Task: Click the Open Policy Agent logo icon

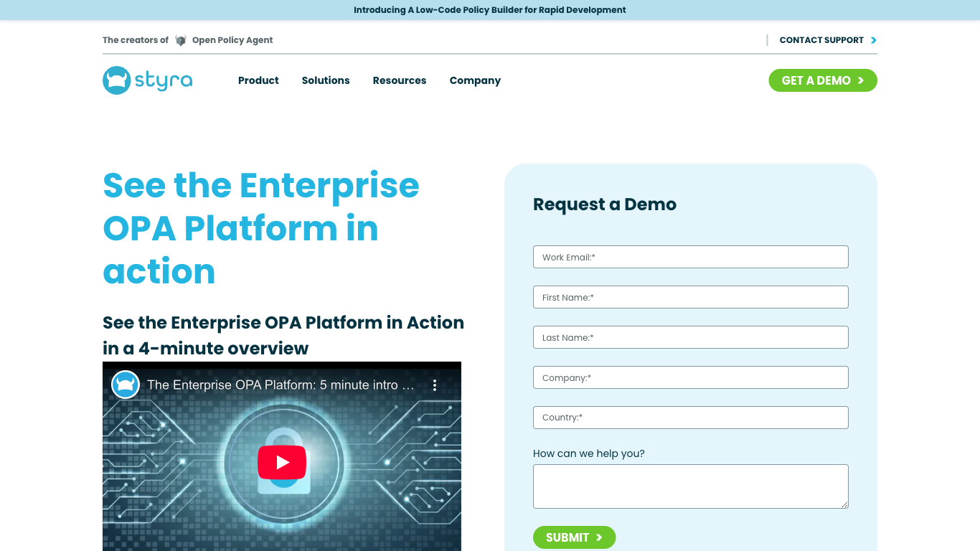Action: (181, 40)
